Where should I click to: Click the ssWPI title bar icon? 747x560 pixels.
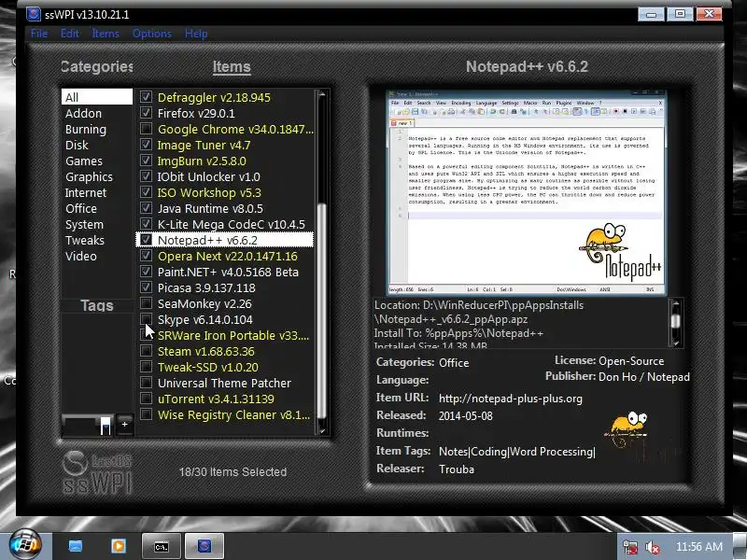[34, 14]
